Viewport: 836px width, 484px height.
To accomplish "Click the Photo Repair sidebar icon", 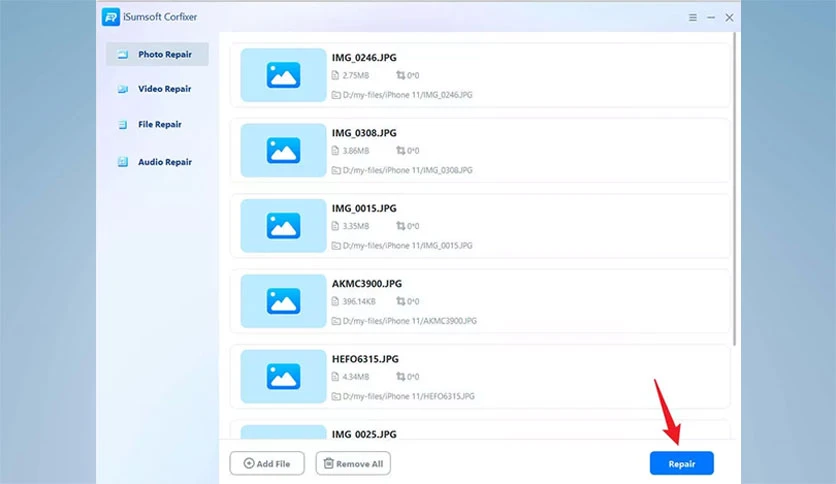I will 123,54.
